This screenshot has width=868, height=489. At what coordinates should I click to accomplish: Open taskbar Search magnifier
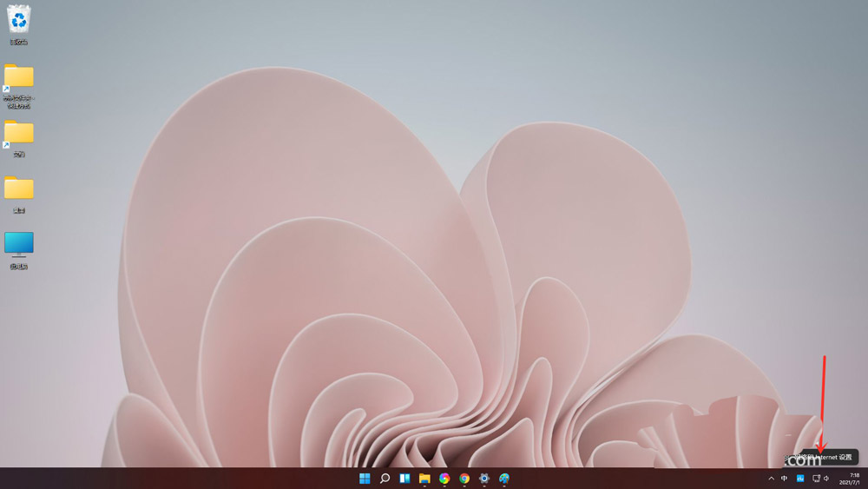tap(385, 479)
